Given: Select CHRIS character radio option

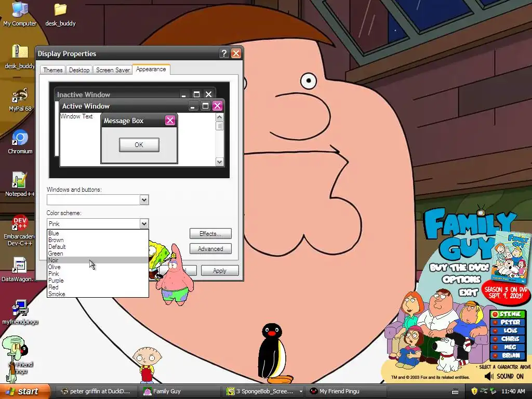Looking at the screenshot, I should [507, 339].
